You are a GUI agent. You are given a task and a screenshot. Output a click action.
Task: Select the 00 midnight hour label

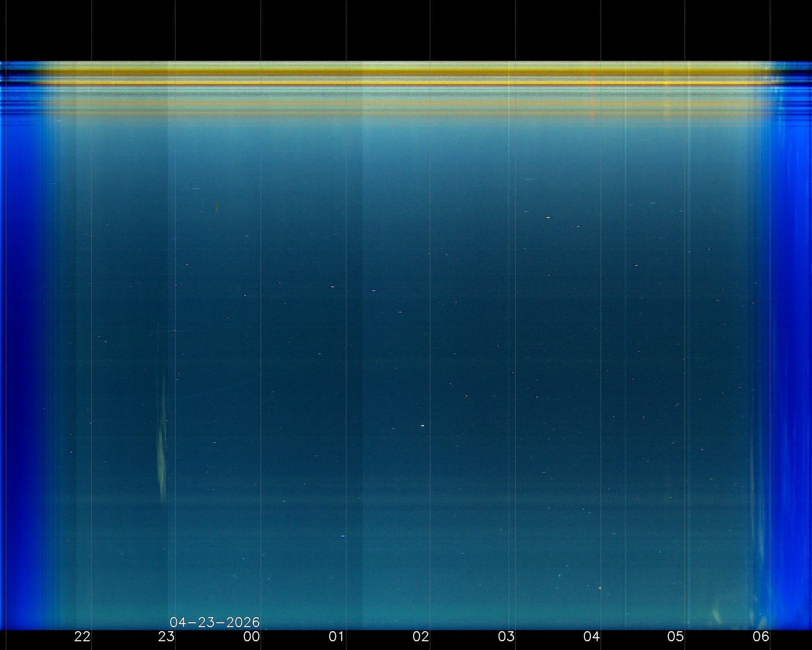point(252,636)
